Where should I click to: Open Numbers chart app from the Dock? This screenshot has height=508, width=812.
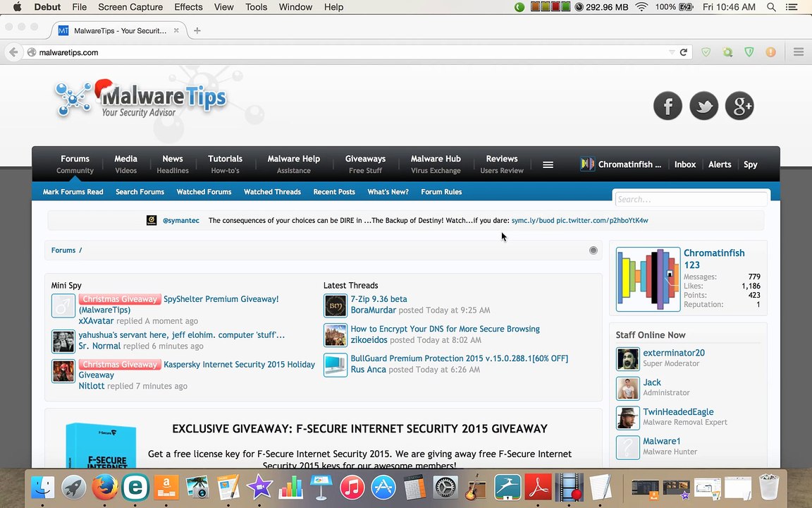click(290, 488)
